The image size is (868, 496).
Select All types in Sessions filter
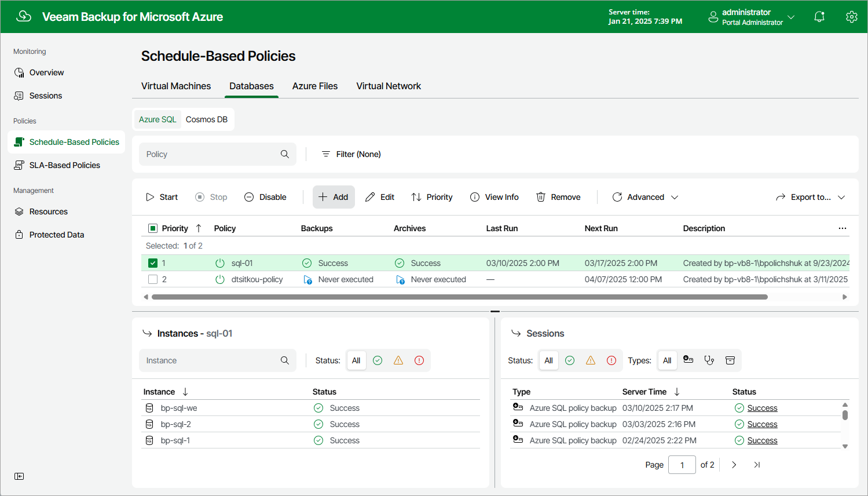pos(667,360)
